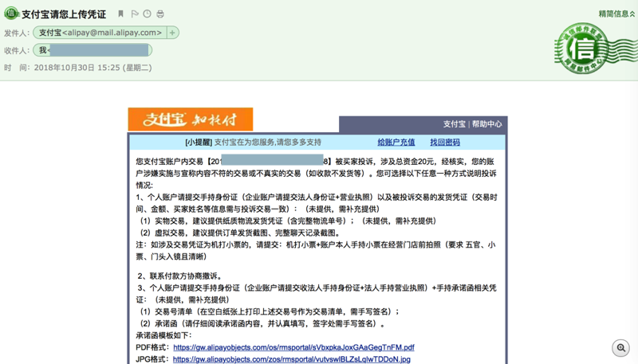The width and height of the screenshot is (638, 364).
Task: Add sender with the plus button
Action: coord(172,33)
